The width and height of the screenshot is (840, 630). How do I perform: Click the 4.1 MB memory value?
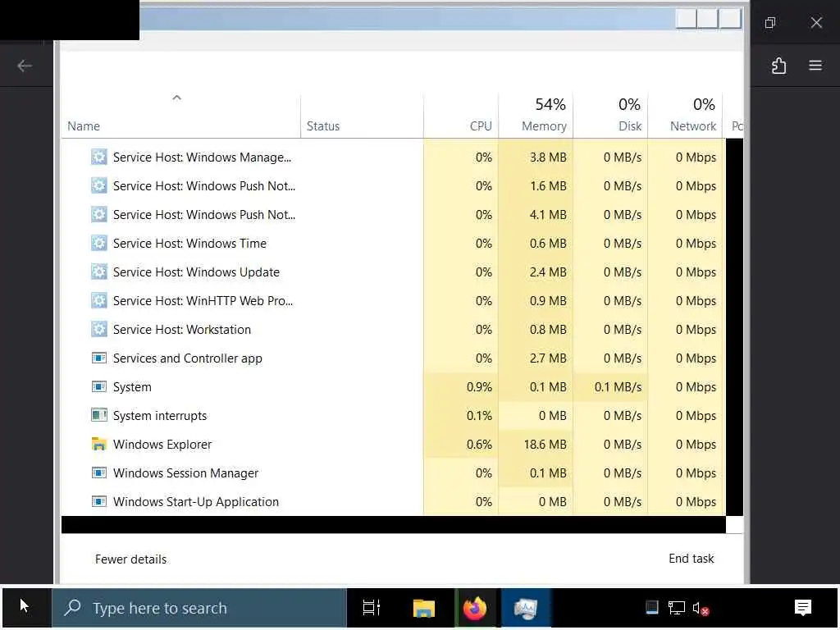tap(547, 214)
